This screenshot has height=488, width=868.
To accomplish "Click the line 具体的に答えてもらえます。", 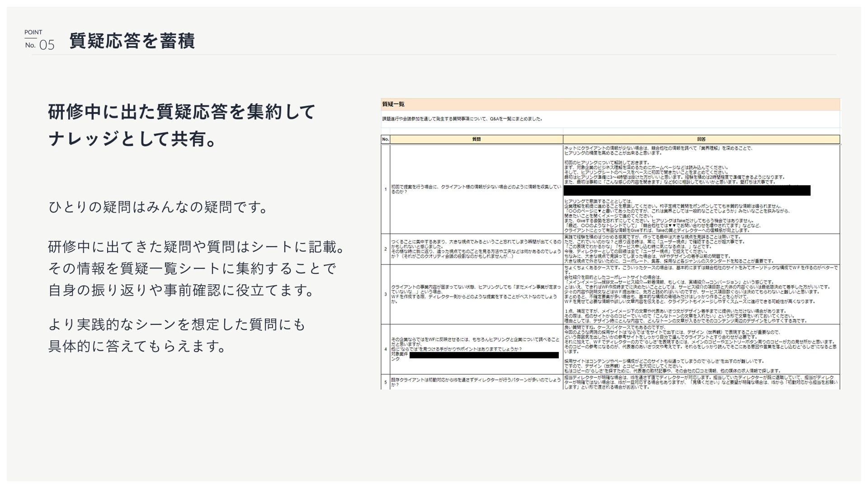I will [137, 346].
